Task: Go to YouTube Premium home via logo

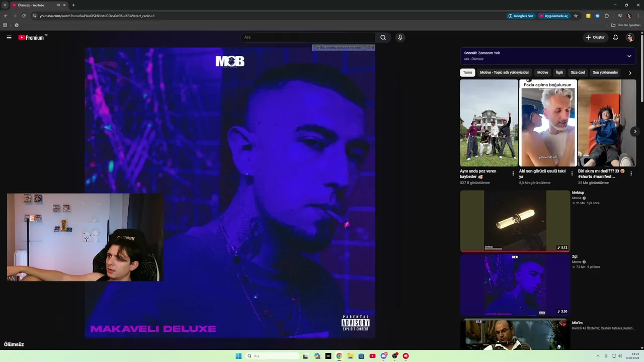Action: coord(32,37)
